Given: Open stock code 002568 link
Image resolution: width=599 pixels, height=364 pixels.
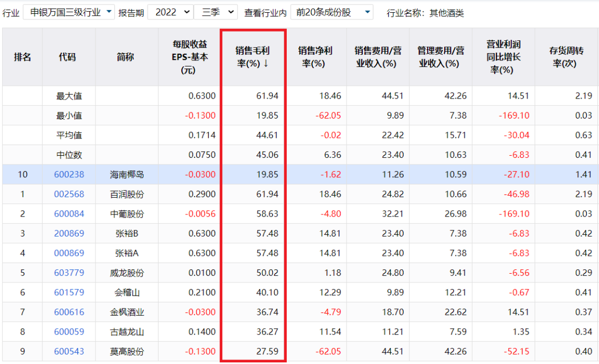Looking at the screenshot, I should (69, 194).
